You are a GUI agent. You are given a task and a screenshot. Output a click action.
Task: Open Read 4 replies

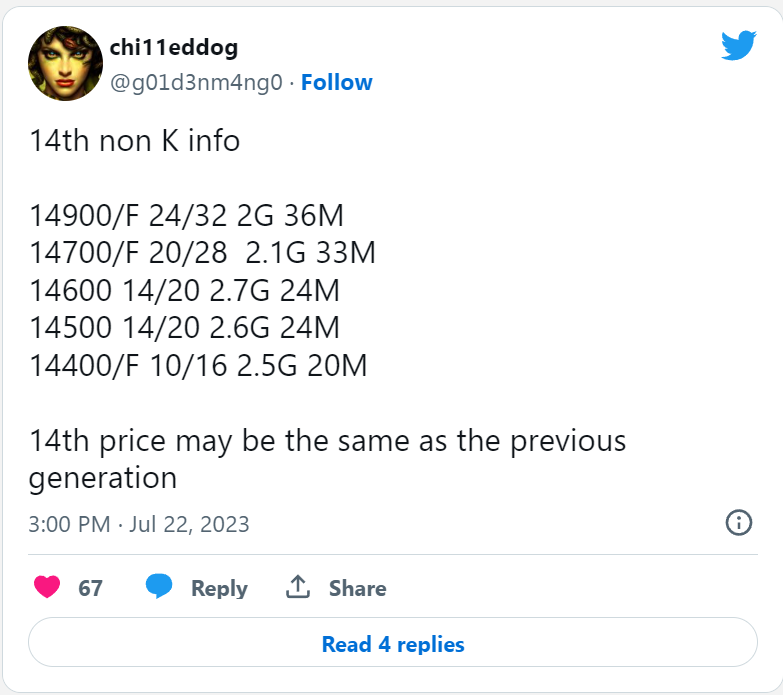coord(393,643)
